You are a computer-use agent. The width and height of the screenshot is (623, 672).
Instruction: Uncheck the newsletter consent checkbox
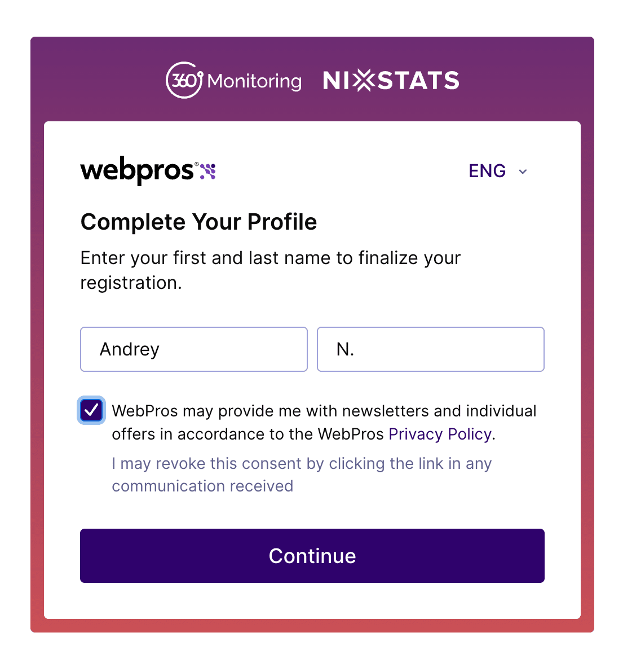pyautogui.click(x=91, y=410)
